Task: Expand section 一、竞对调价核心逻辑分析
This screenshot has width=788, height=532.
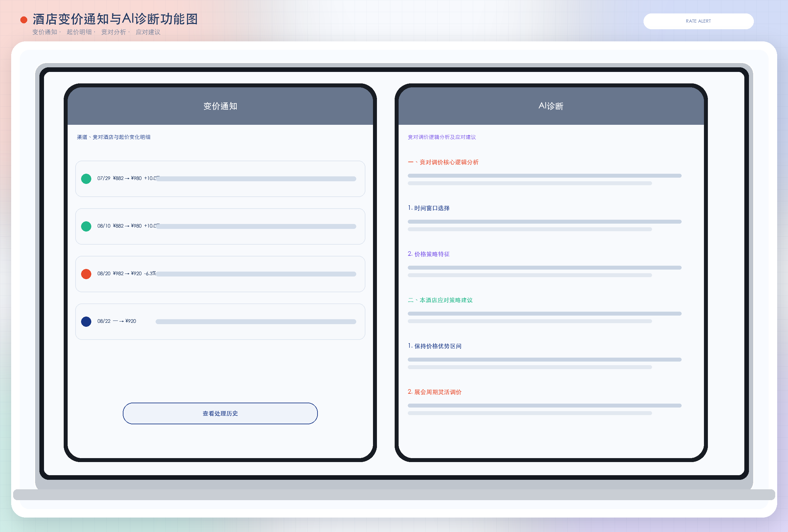Action: [443, 162]
